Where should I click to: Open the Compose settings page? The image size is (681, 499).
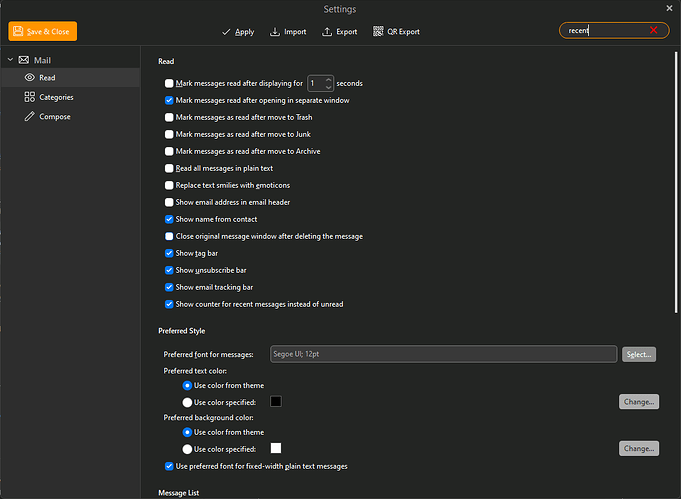point(70,116)
